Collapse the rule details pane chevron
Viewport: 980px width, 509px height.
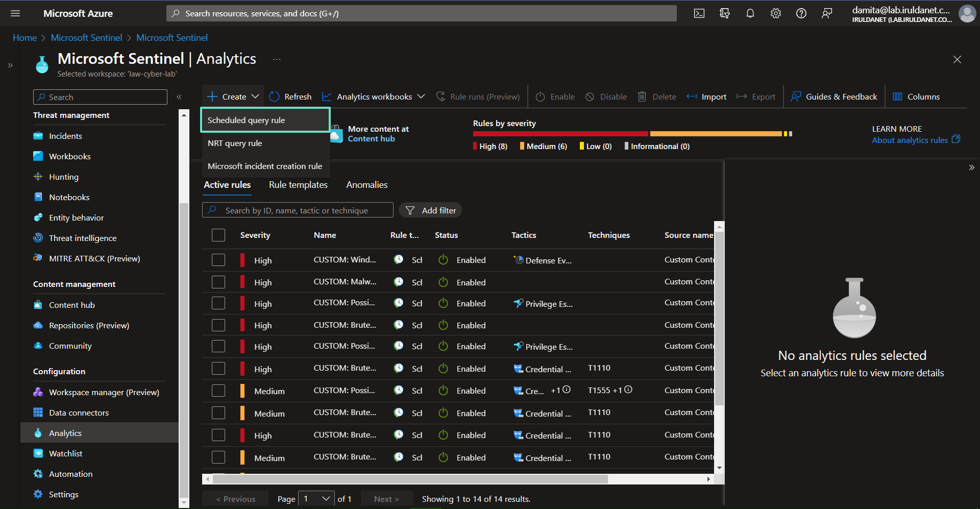tap(971, 167)
